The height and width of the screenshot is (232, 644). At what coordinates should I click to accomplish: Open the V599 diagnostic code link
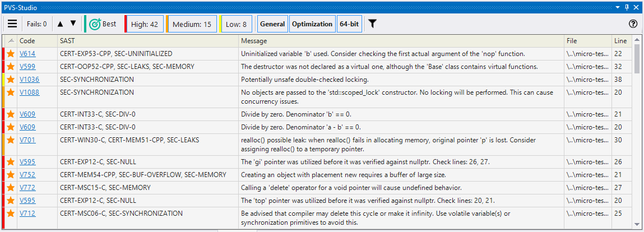point(27,67)
